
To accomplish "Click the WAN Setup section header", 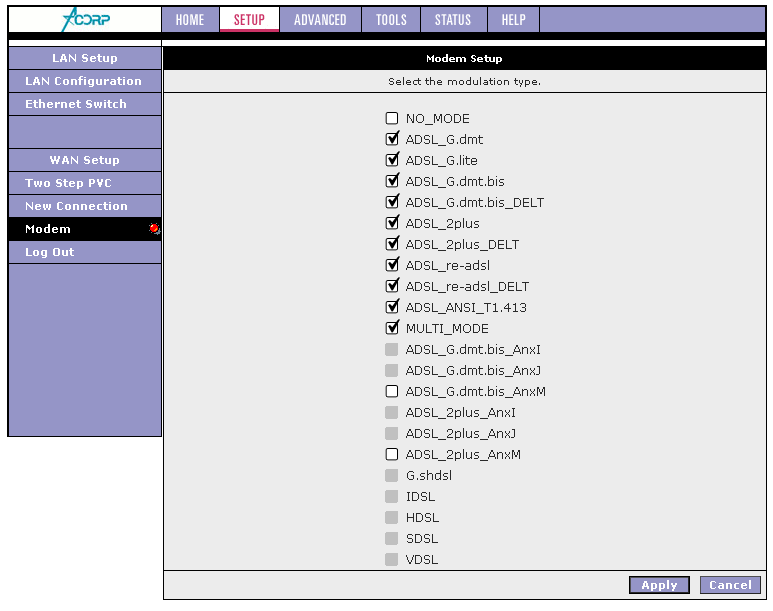I will tap(85, 160).
